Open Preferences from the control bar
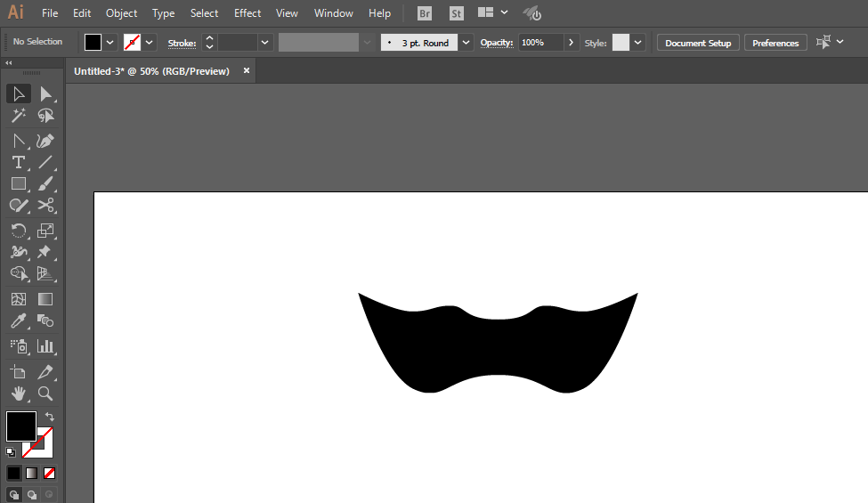The height and width of the screenshot is (503, 868). coord(775,43)
